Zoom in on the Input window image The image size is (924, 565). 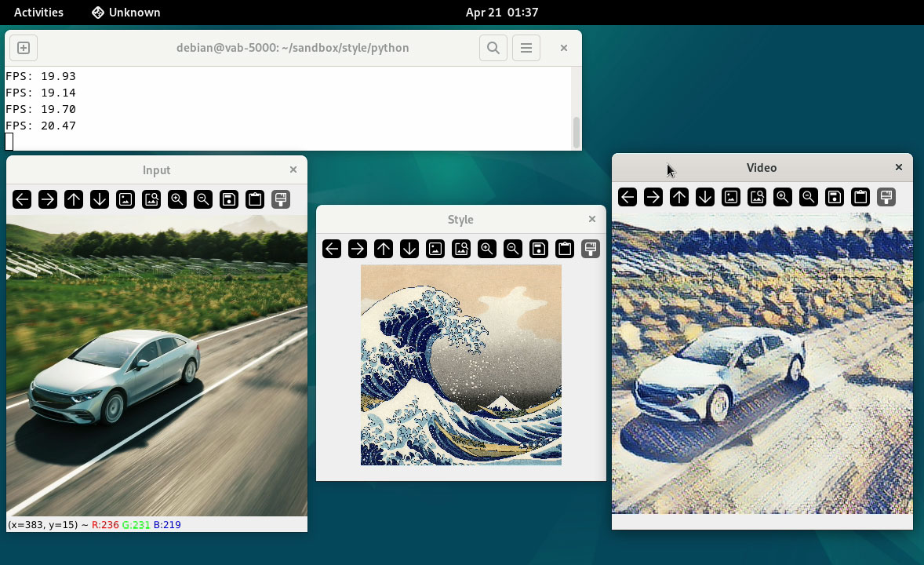(x=176, y=199)
